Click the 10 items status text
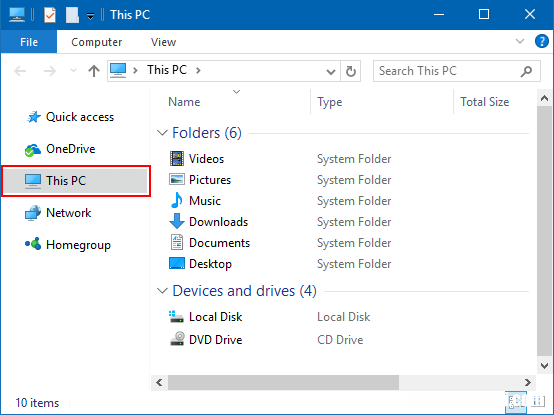The width and height of the screenshot is (554, 415). [37, 403]
